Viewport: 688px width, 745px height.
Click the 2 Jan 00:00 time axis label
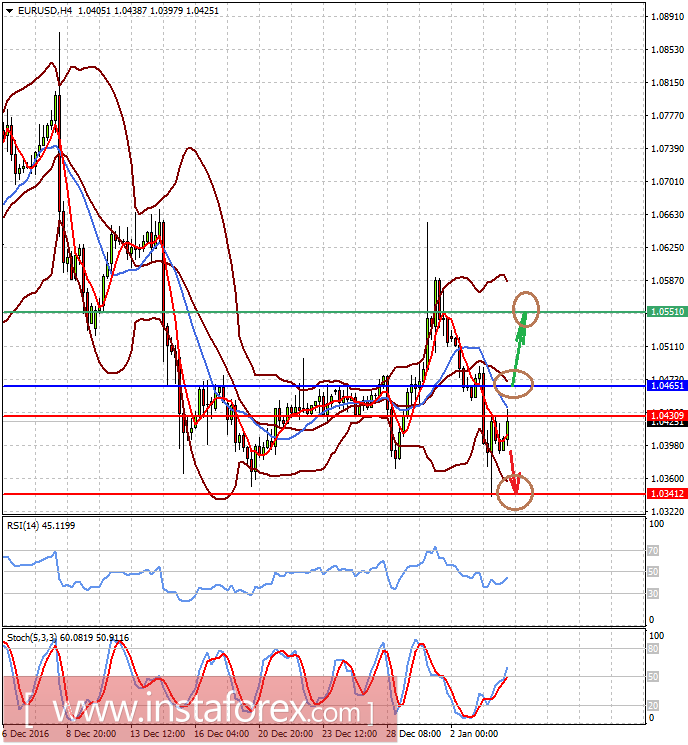pos(474,734)
